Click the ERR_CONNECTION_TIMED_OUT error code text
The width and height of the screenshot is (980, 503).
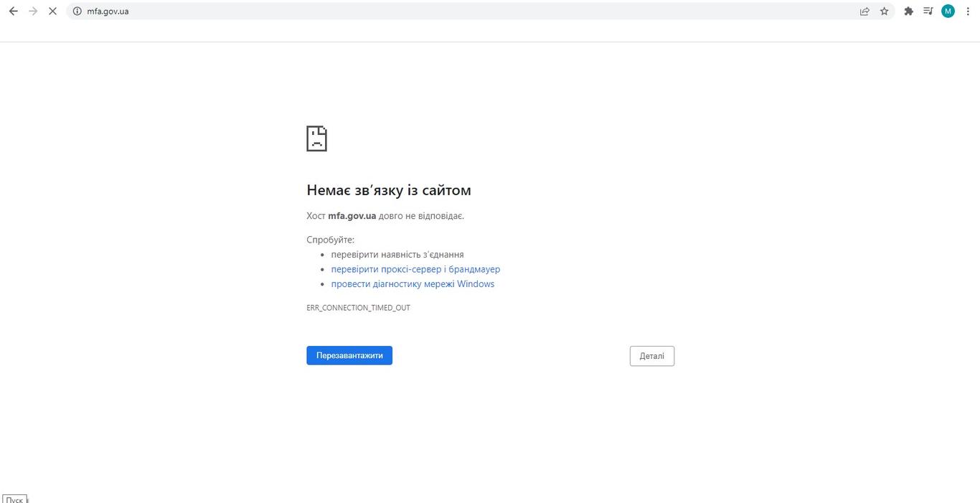358,308
